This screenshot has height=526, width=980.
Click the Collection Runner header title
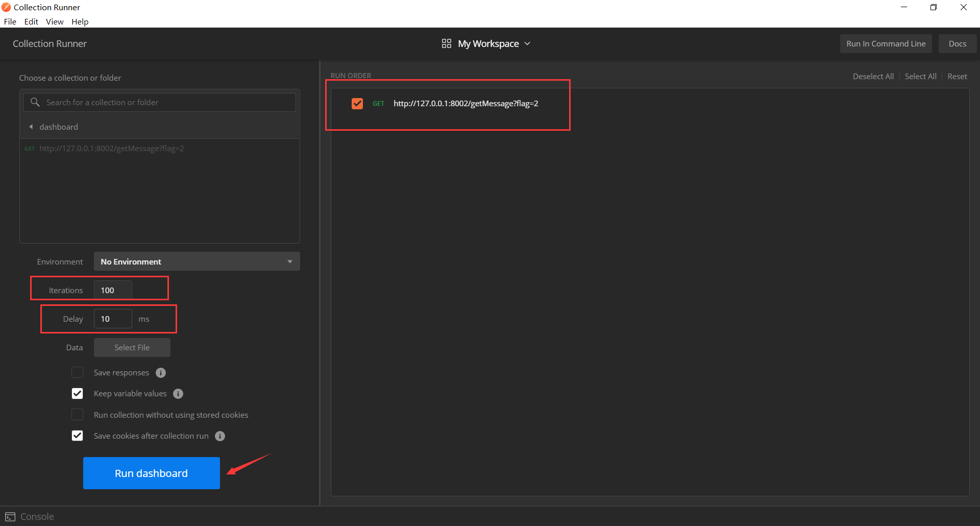tap(50, 43)
